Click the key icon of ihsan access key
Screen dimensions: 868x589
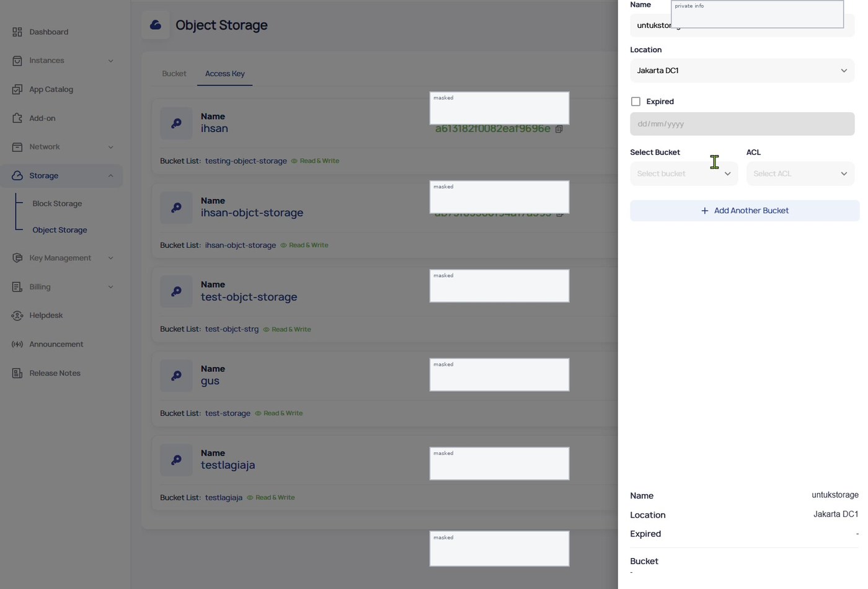coord(177,123)
